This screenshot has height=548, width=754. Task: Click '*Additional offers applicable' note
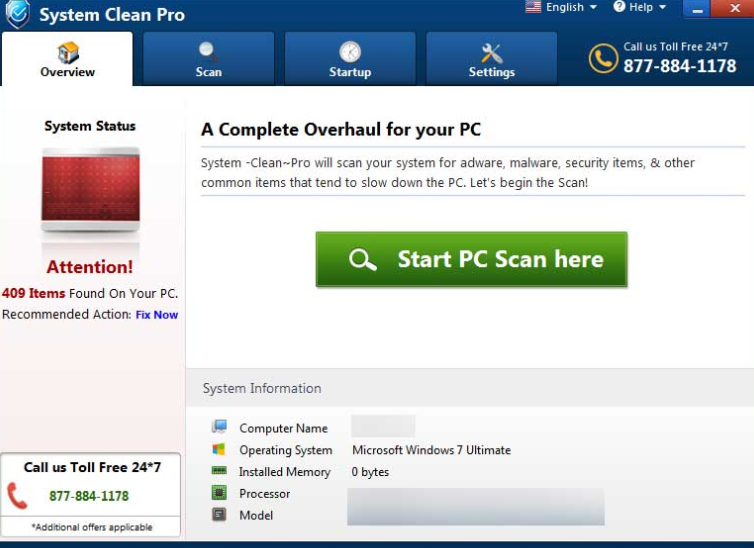pos(92,527)
